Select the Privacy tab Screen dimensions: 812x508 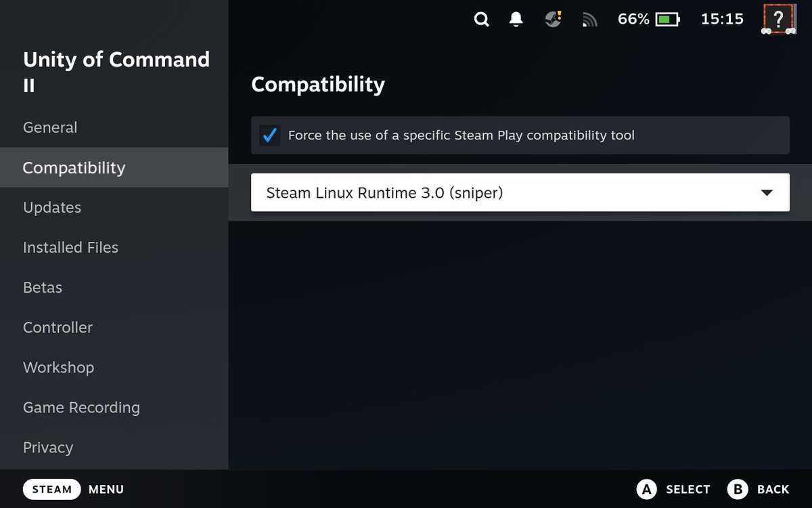[x=114, y=447]
